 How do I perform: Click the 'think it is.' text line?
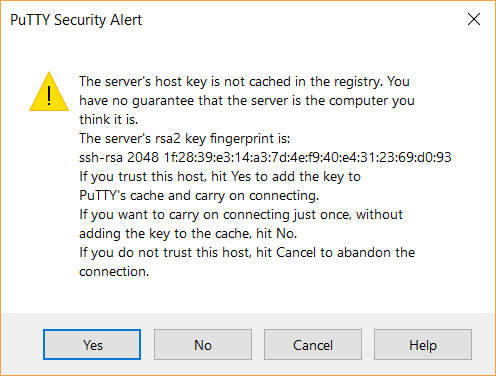(108, 119)
